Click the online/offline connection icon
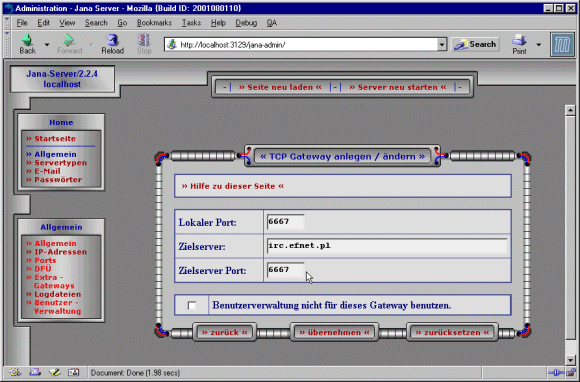 point(555,373)
